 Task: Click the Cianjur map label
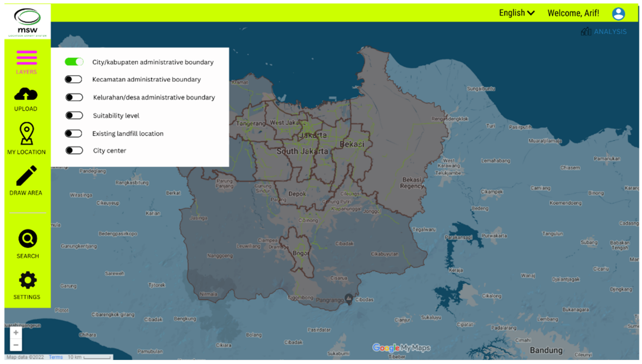(402, 320)
